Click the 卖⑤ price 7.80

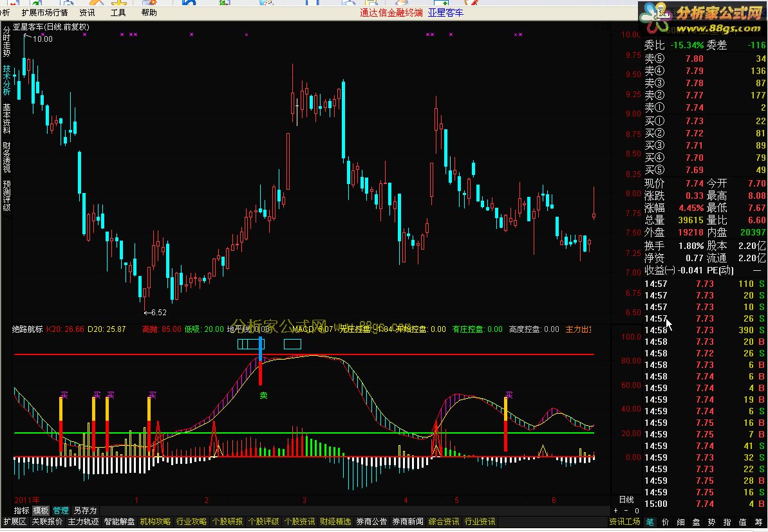(695, 59)
